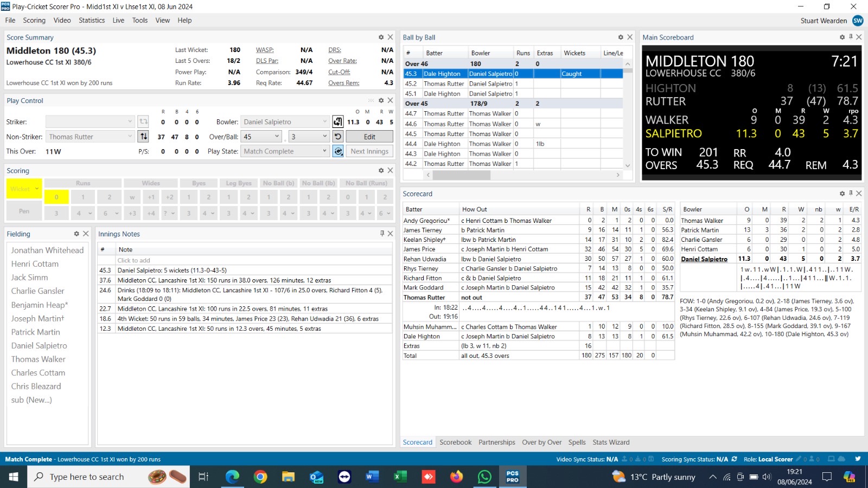Open the Over number dropdown showing 45
Screen dimensions: 868x488
261,137
